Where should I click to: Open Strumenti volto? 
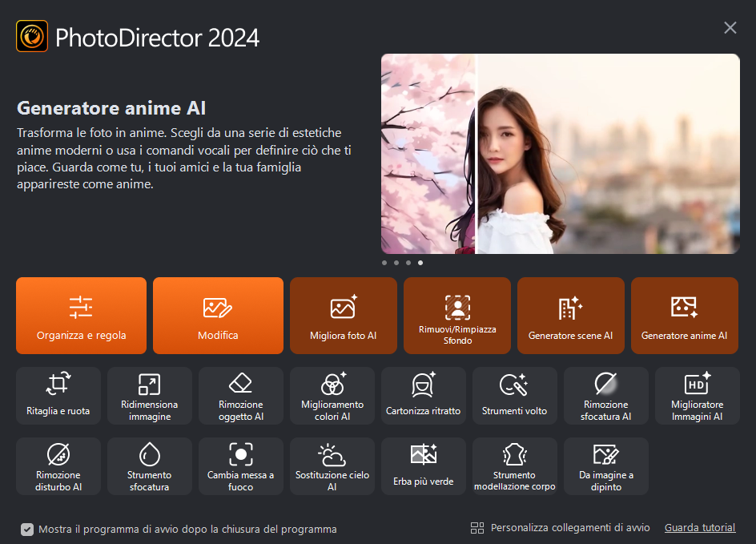point(515,396)
